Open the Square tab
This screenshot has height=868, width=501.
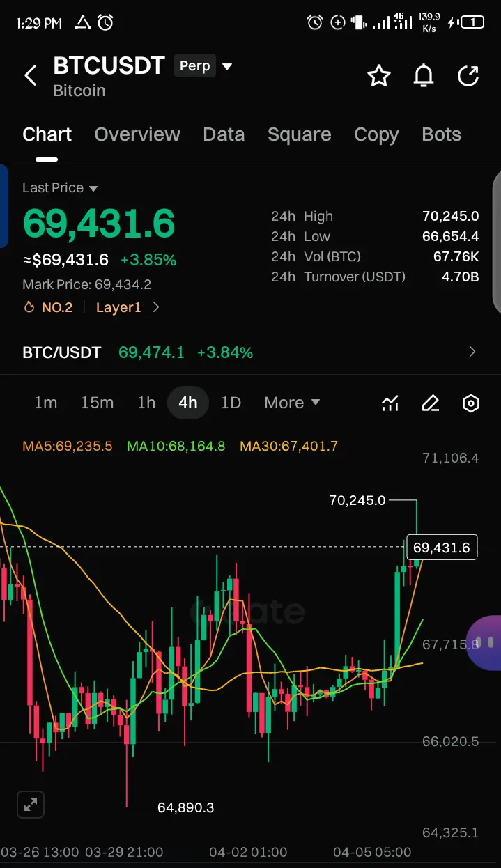tap(300, 134)
